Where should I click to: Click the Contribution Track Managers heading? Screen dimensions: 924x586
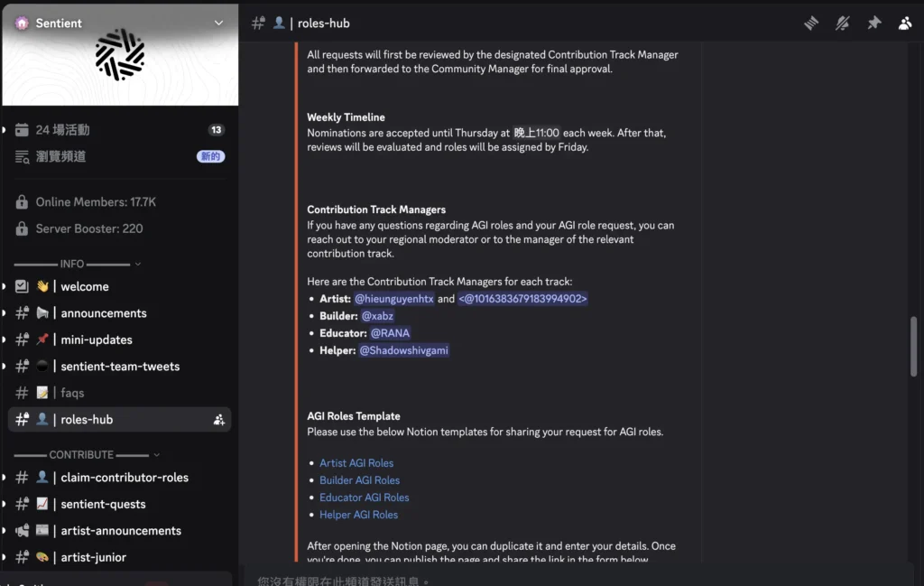376,209
